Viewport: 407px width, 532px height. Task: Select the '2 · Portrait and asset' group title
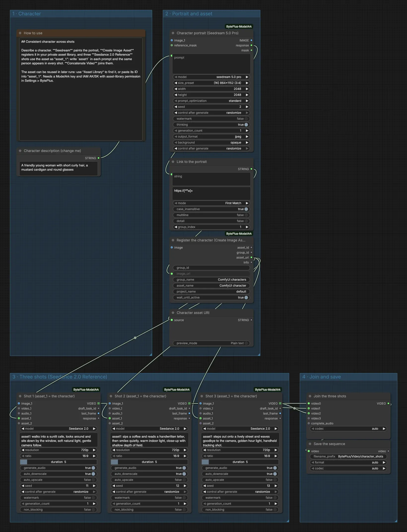click(x=189, y=14)
